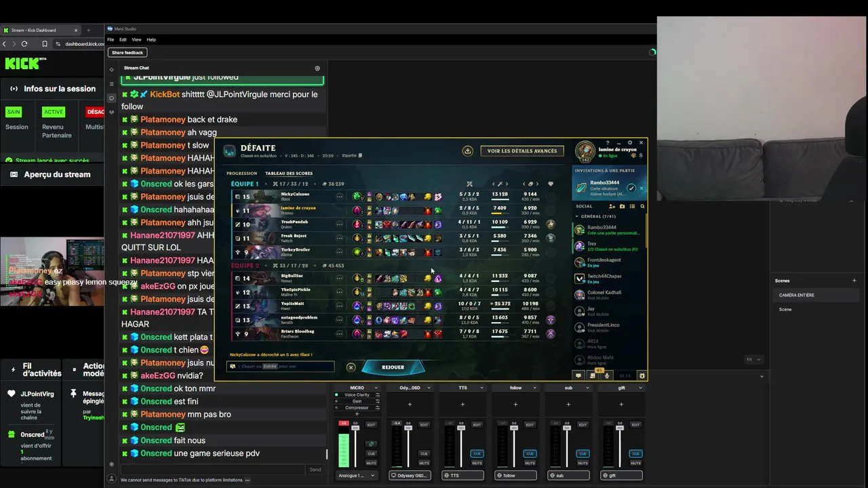Mute the sub channel

583,464
